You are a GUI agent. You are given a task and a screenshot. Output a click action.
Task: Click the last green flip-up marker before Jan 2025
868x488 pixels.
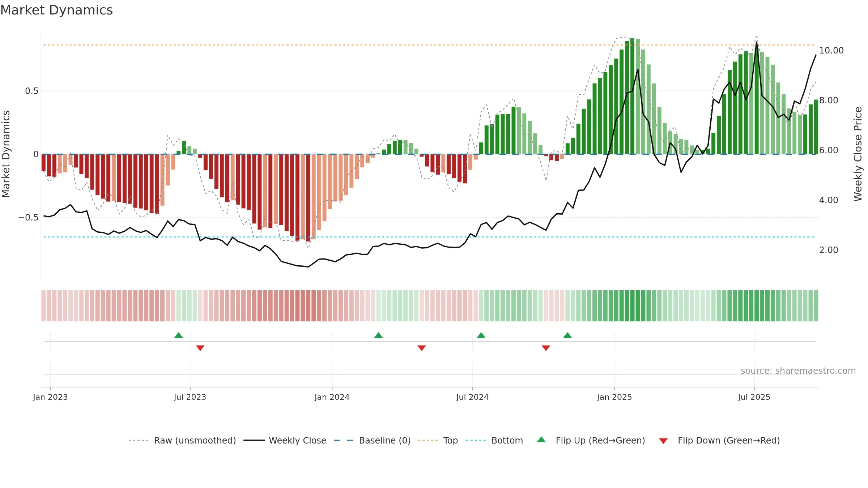pos(567,335)
